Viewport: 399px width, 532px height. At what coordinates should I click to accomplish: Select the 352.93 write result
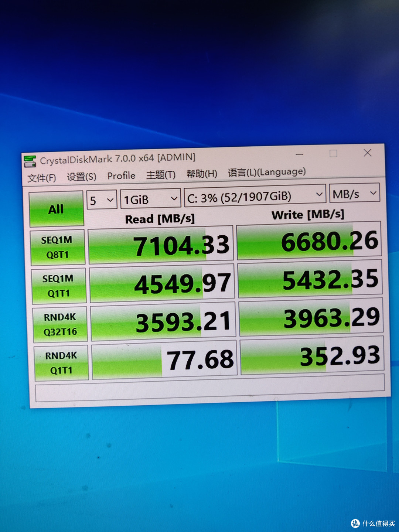coord(313,356)
